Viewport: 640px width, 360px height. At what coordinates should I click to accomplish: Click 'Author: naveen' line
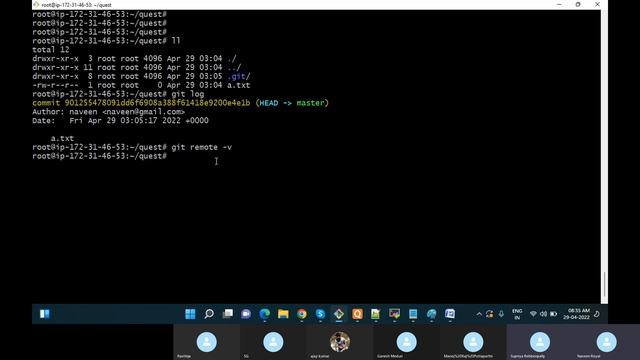pyautogui.click(x=109, y=112)
